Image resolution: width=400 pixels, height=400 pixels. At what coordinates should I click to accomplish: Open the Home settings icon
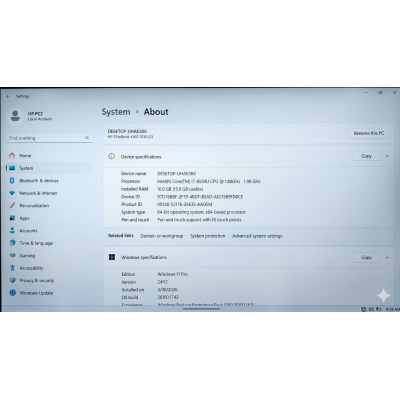tap(12, 156)
